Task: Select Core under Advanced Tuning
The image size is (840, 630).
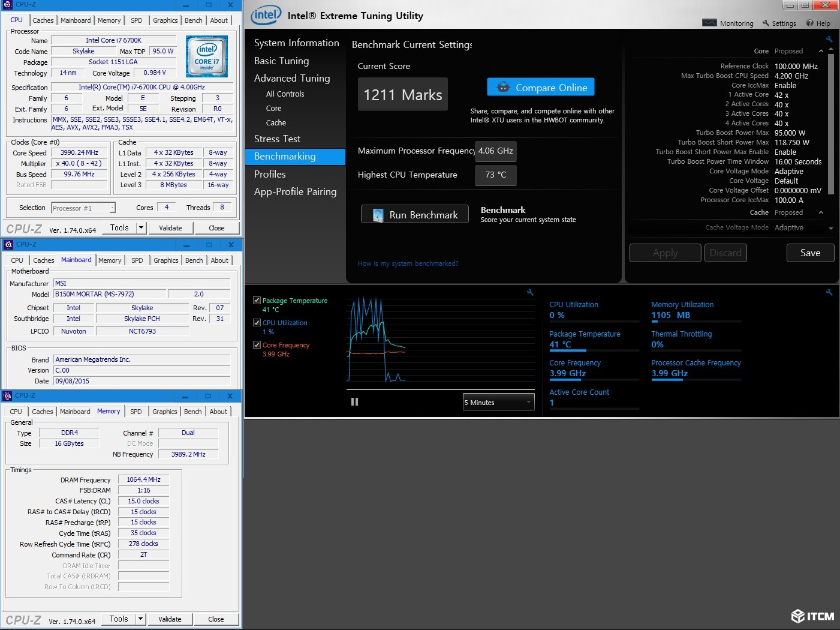Action: (x=273, y=109)
